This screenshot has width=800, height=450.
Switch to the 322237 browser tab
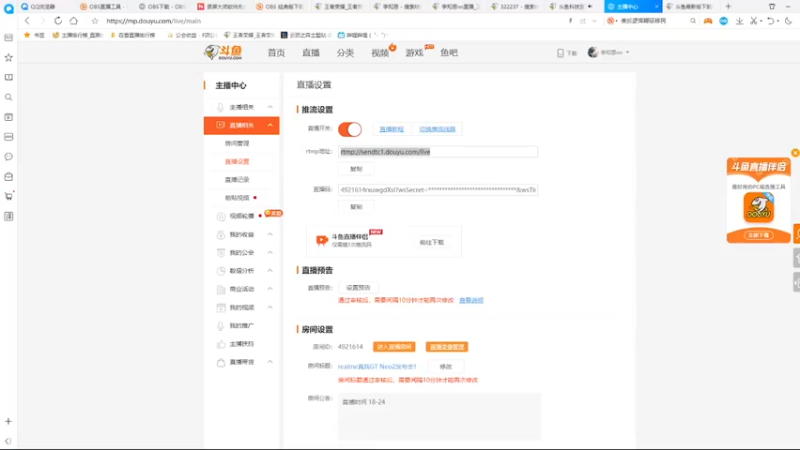(x=515, y=7)
